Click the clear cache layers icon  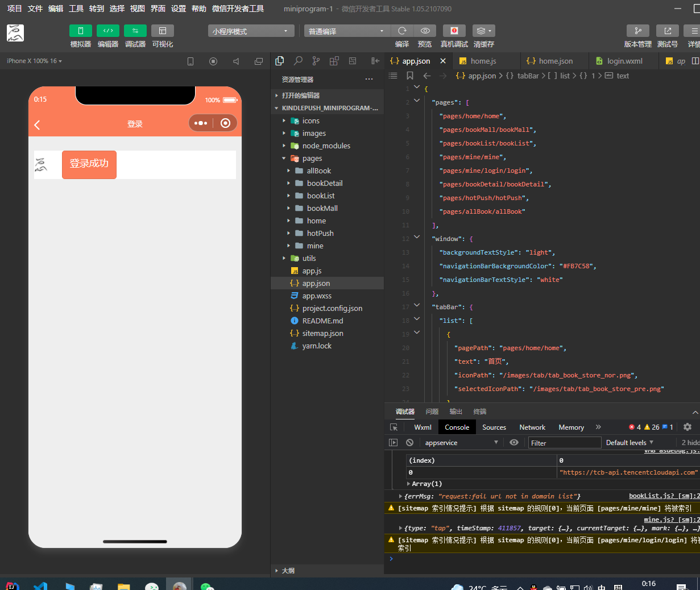[483, 31]
